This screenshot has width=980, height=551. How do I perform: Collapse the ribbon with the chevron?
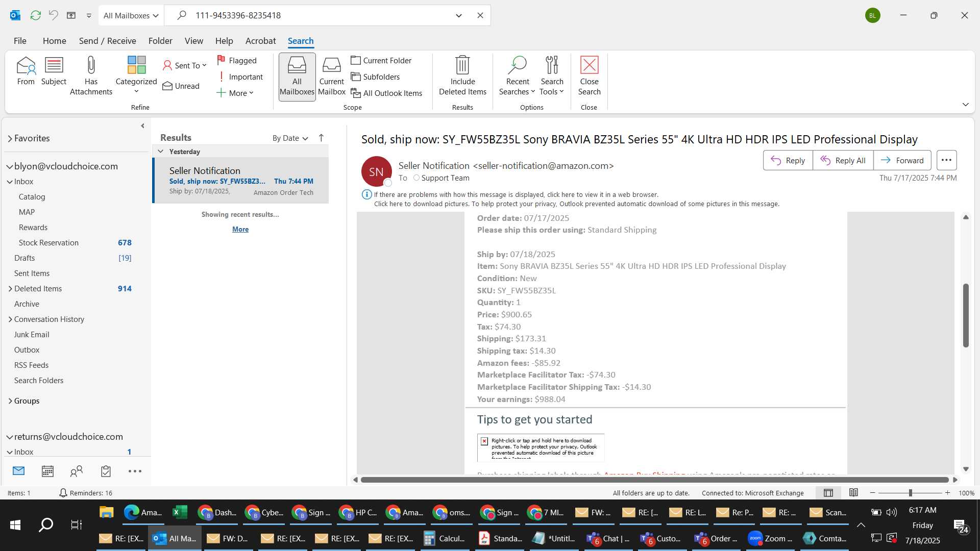pos(965,105)
